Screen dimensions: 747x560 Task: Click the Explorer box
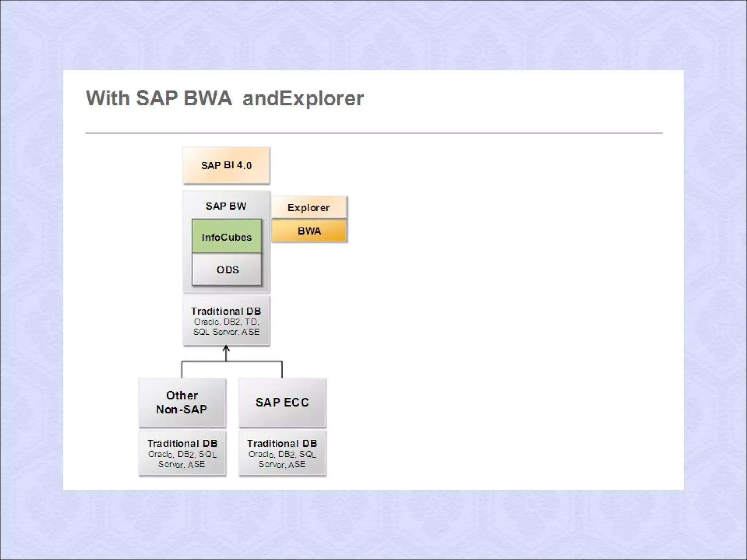coord(309,207)
